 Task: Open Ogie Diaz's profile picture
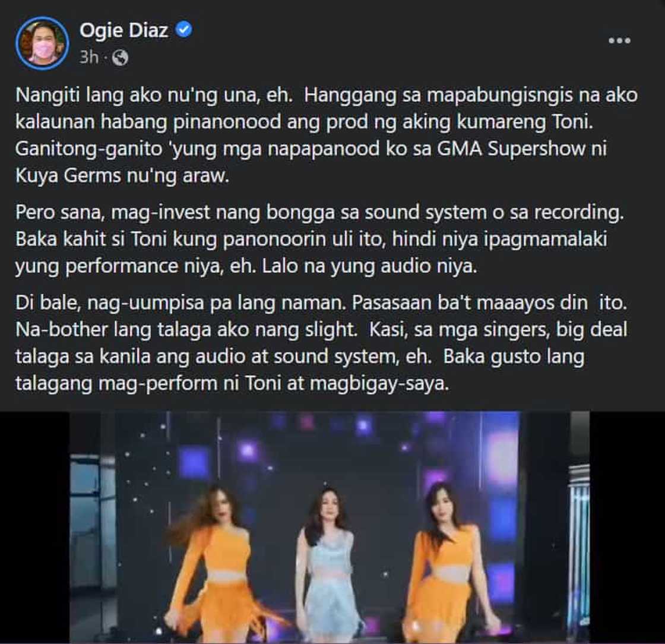[x=42, y=43]
